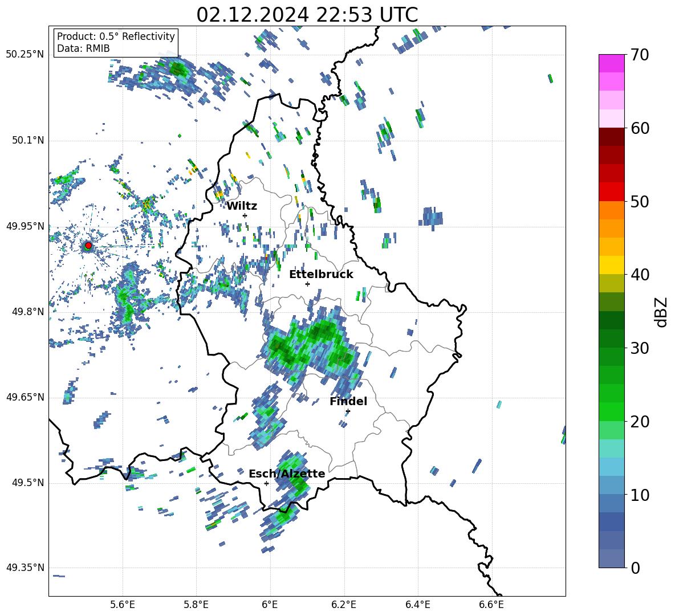Click the 49.35°N latitude label
The width and height of the screenshot is (675, 616).
coord(25,568)
